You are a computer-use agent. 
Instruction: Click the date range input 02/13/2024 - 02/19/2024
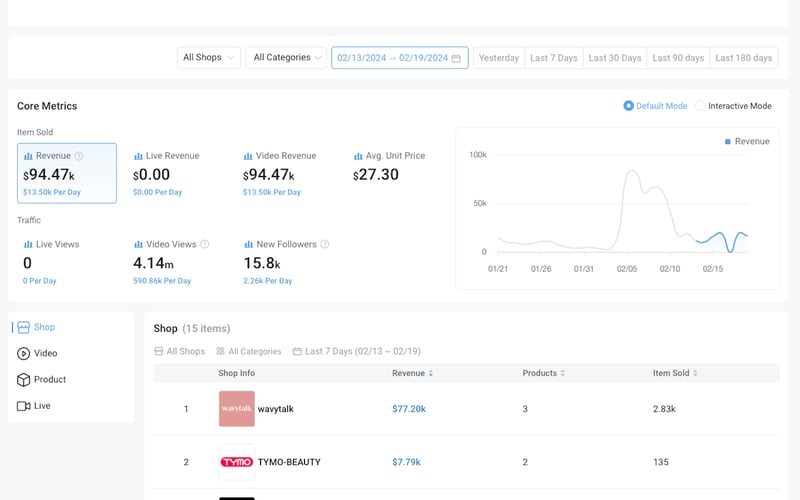399,58
